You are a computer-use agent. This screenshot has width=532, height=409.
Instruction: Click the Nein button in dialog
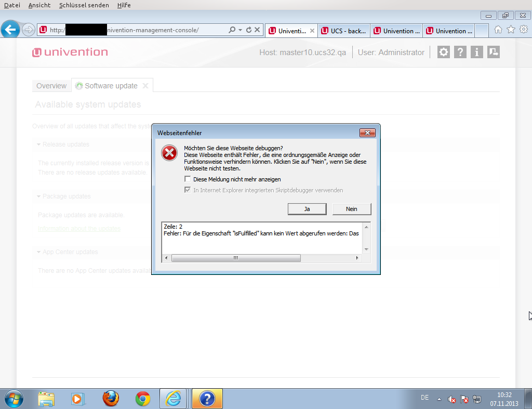point(352,208)
